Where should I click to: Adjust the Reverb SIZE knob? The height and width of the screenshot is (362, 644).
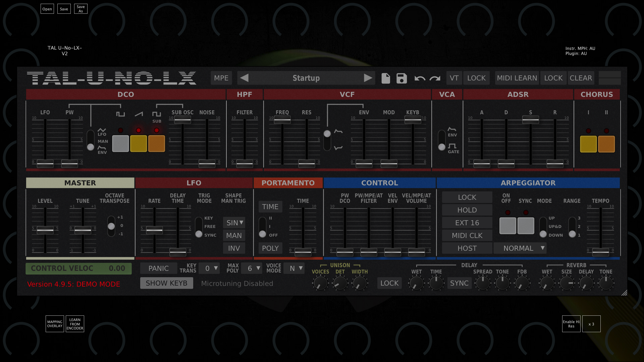tap(567, 284)
